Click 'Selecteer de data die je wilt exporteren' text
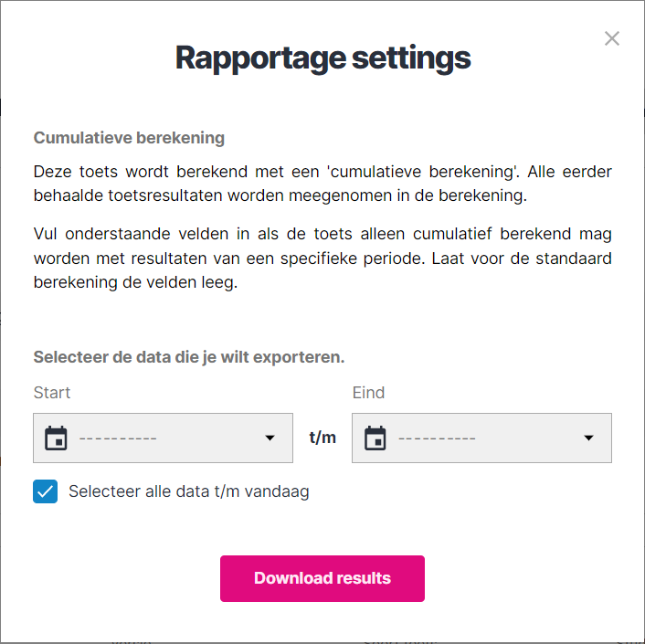This screenshot has height=644, width=645. coord(188,357)
